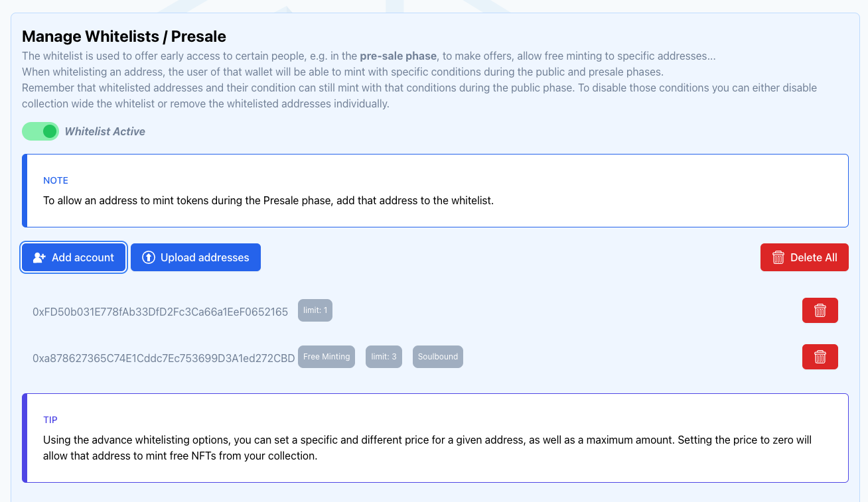The height and width of the screenshot is (502, 868).
Task: Select the 0xFD50b031E778 whitelisted address text
Action: pos(160,311)
